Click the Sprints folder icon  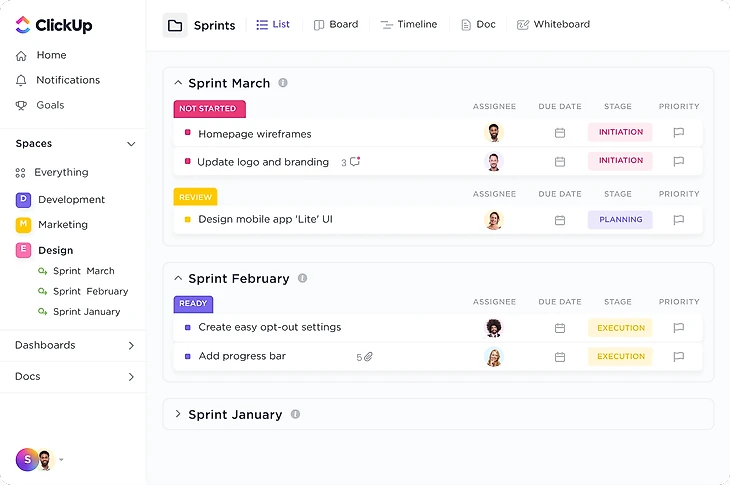175,25
